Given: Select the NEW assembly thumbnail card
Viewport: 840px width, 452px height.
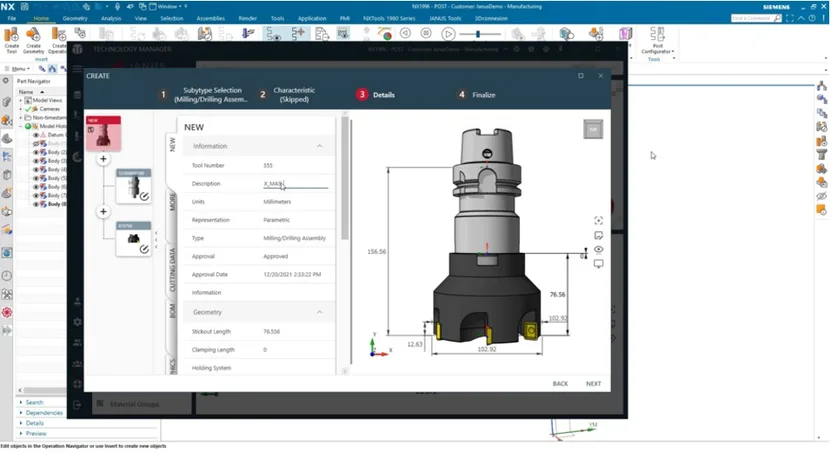Looking at the screenshot, I should click(103, 133).
